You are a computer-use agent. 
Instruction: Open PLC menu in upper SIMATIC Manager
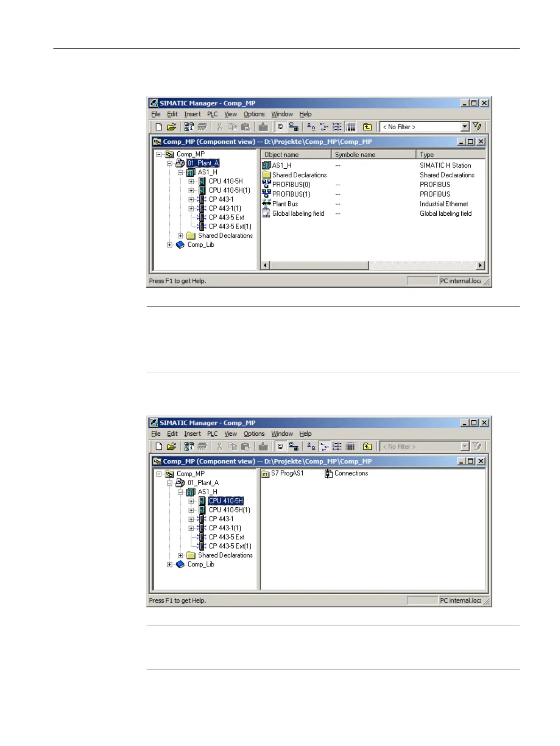pos(213,114)
